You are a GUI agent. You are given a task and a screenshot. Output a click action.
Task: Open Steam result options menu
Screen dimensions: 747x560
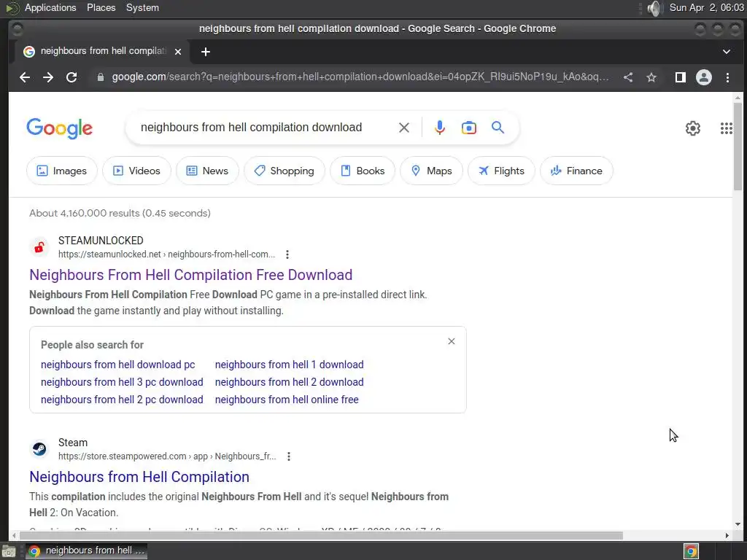point(289,456)
